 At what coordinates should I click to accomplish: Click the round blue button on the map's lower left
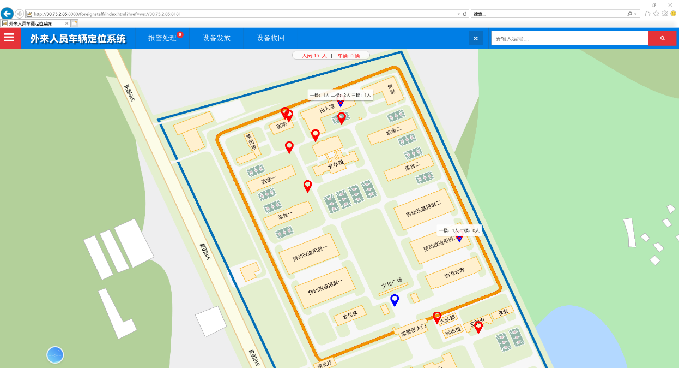pyautogui.click(x=55, y=355)
